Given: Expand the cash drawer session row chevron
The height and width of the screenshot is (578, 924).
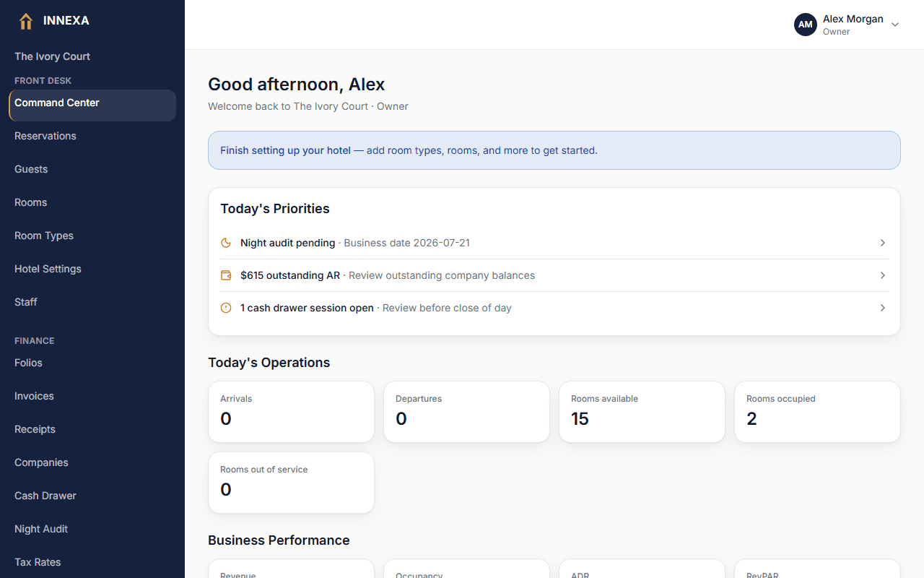Looking at the screenshot, I should (882, 308).
